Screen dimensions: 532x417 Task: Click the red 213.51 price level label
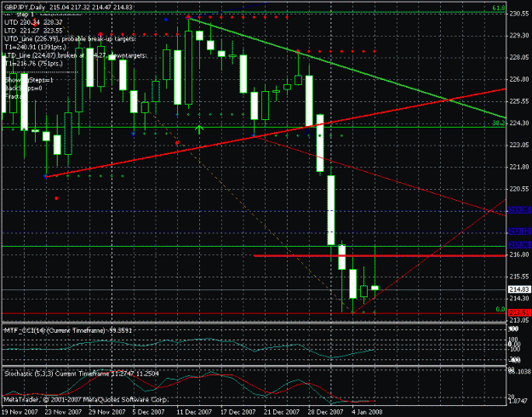tap(519, 313)
